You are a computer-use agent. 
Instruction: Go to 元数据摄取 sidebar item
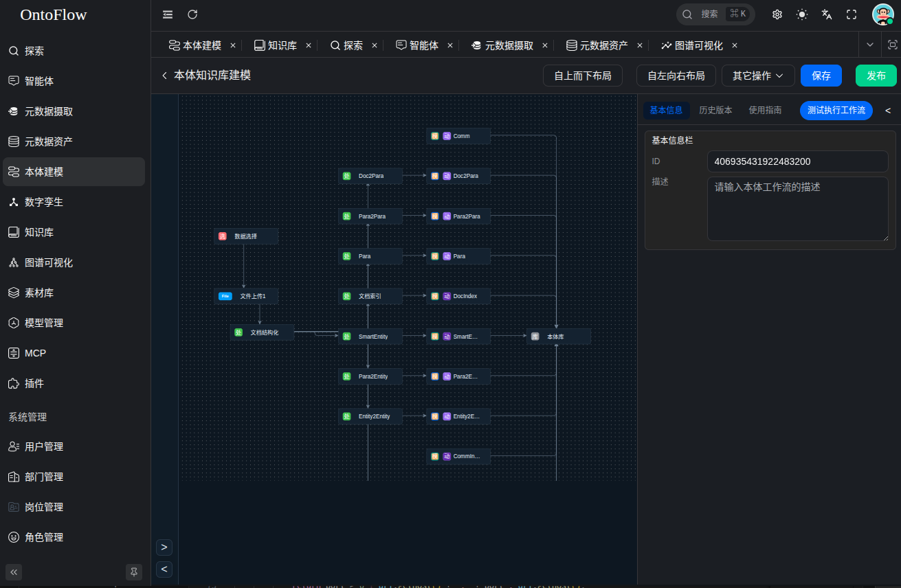coord(74,111)
